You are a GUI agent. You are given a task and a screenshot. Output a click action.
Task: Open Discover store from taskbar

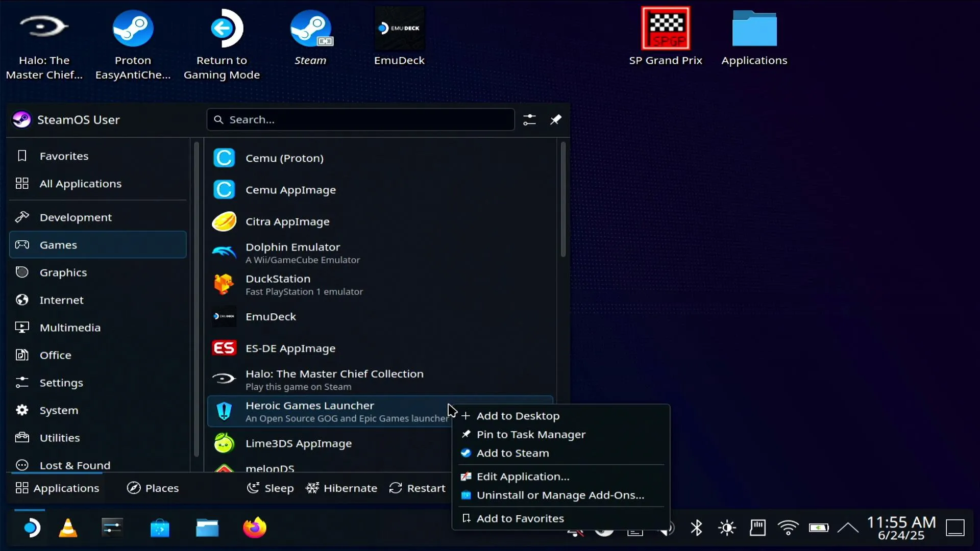pos(160,528)
